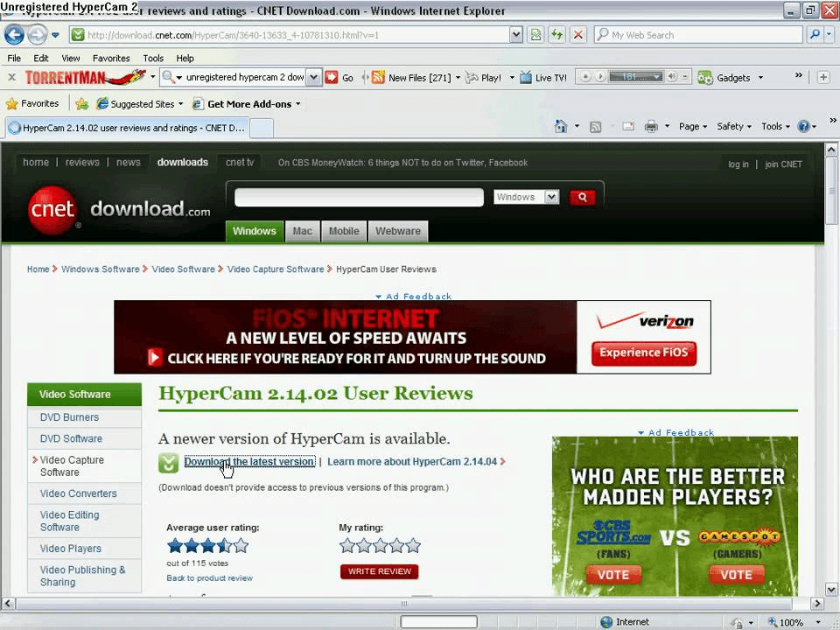Open the Help question mark icon
The height and width of the screenshot is (630, 840).
[x=803, y=126]
